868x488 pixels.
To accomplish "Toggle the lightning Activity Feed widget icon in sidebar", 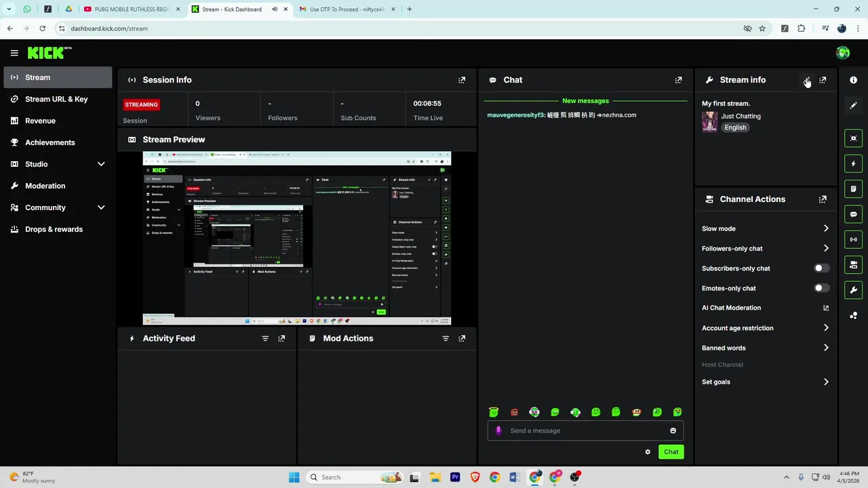I will [853, 163].
